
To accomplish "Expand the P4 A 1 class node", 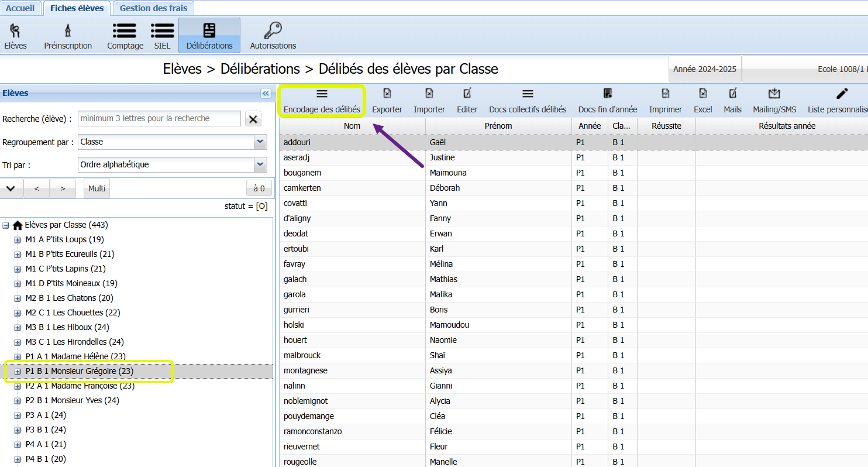I will [x=17, y=445].
